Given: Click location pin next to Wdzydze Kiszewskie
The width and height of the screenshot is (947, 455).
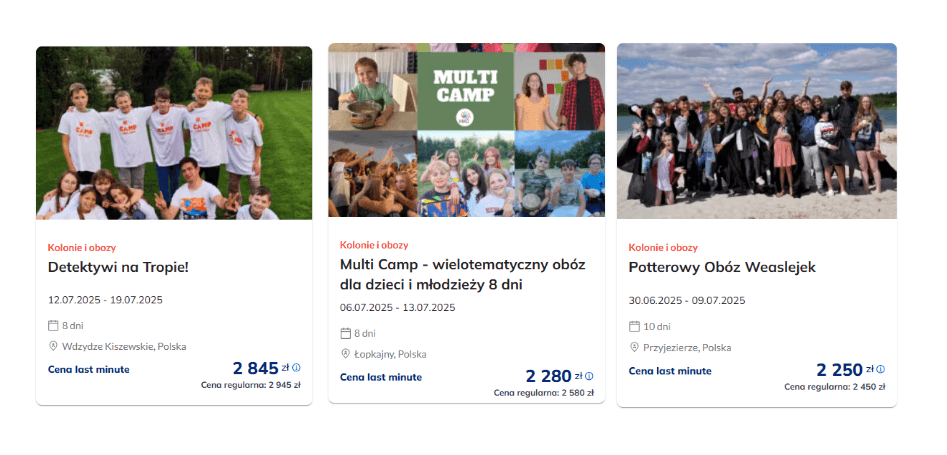Looking at the screenshot, I should coord(54,346).
